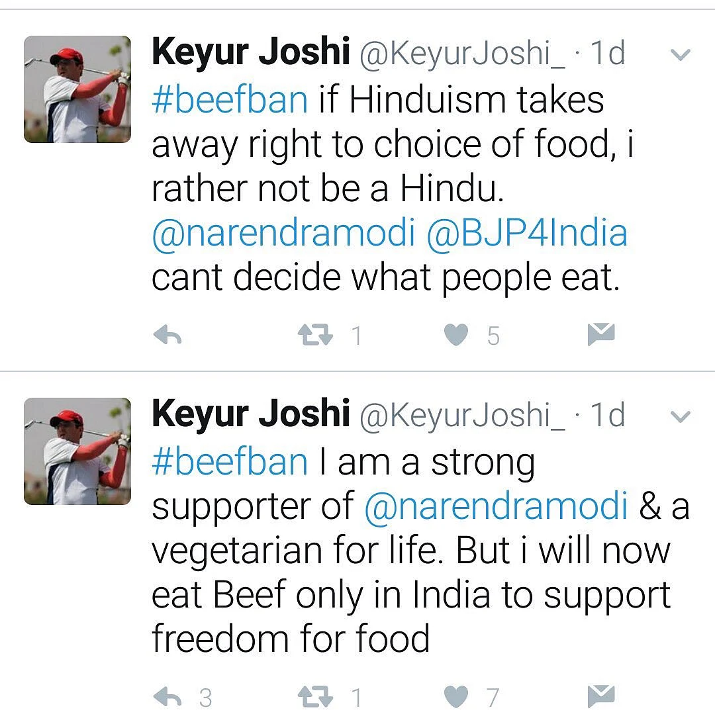715x728 pixels.
Task: Share the second tweet by direct message
Action: (601, 696)
